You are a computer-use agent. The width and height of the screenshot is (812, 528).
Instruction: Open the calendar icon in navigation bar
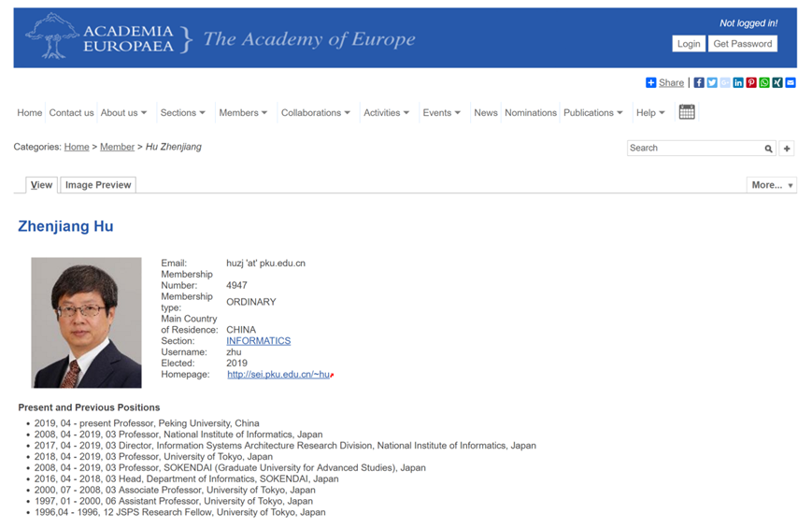[x=687, y=112]
